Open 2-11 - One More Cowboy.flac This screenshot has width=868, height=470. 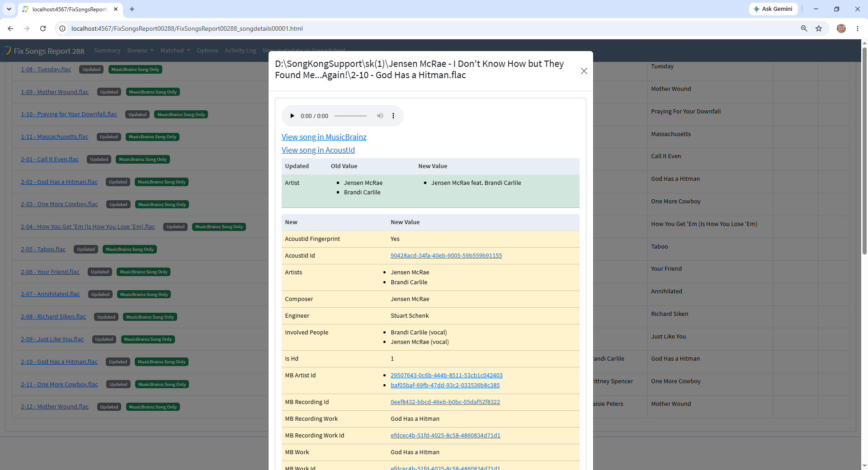59,385
